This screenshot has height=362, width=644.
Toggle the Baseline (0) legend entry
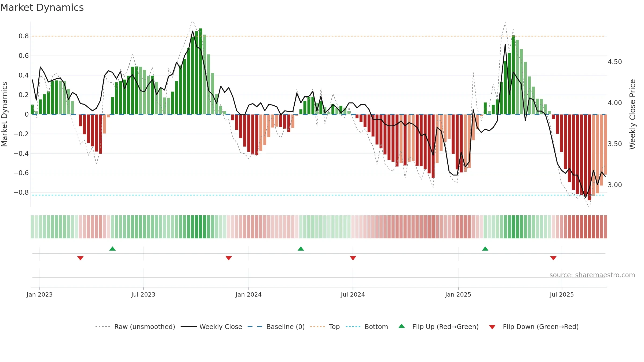point(276,327)
